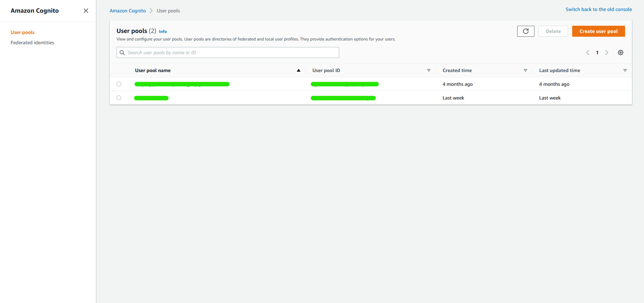Viewport: 644px width, 303px height.
Task: Select radio button for pool created 4 months ago
Action: (x=119, y=84)
